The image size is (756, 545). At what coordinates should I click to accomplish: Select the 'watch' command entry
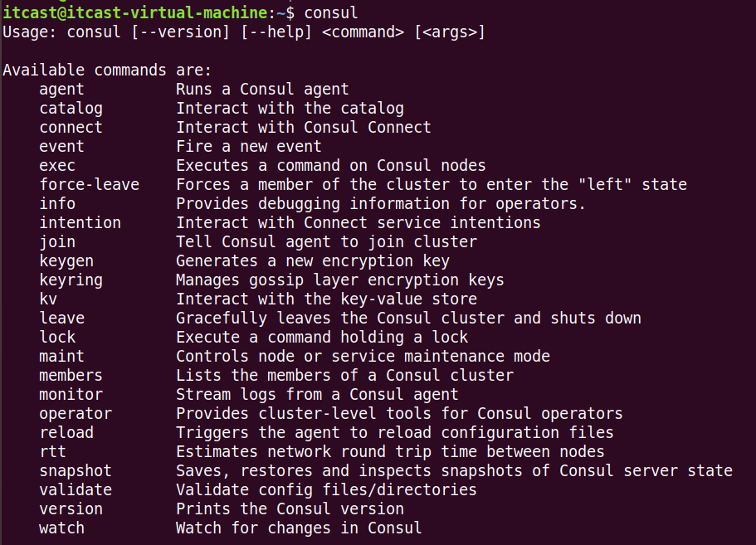click(x=61, y=528)
